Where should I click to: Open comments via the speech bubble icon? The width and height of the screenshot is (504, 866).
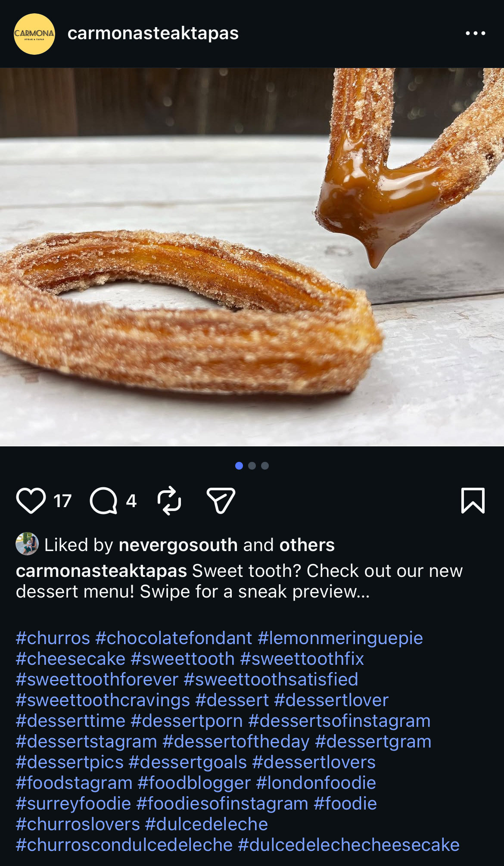pos(103,501)
